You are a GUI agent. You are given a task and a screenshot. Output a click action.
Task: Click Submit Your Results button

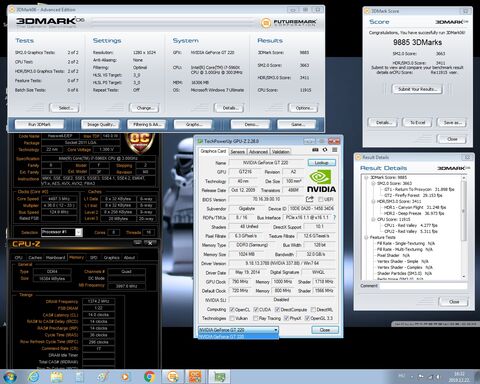[x=417, y=89]
